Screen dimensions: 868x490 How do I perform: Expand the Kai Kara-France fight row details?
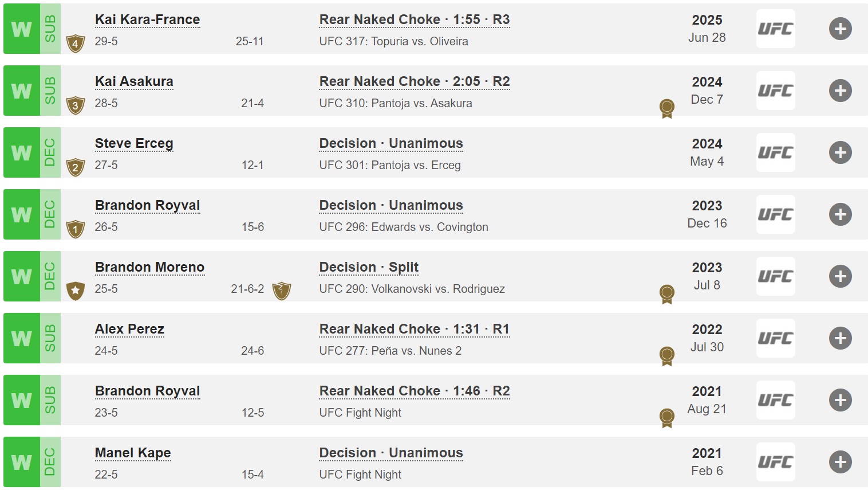point(840,29)
